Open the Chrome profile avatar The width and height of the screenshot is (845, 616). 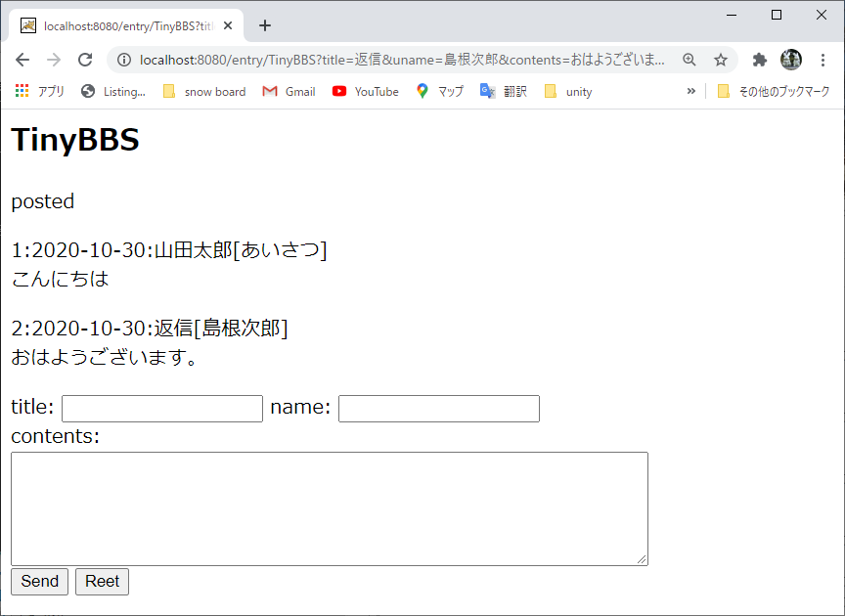790,60
